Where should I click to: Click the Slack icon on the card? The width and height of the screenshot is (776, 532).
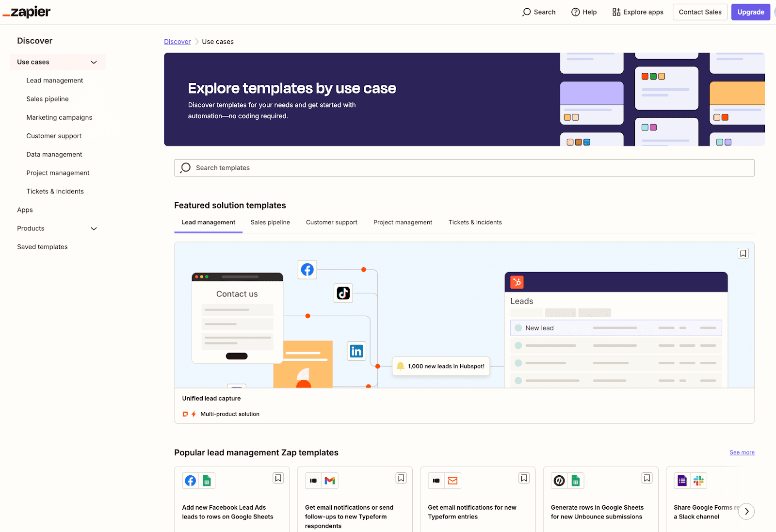tap(698, 481)
